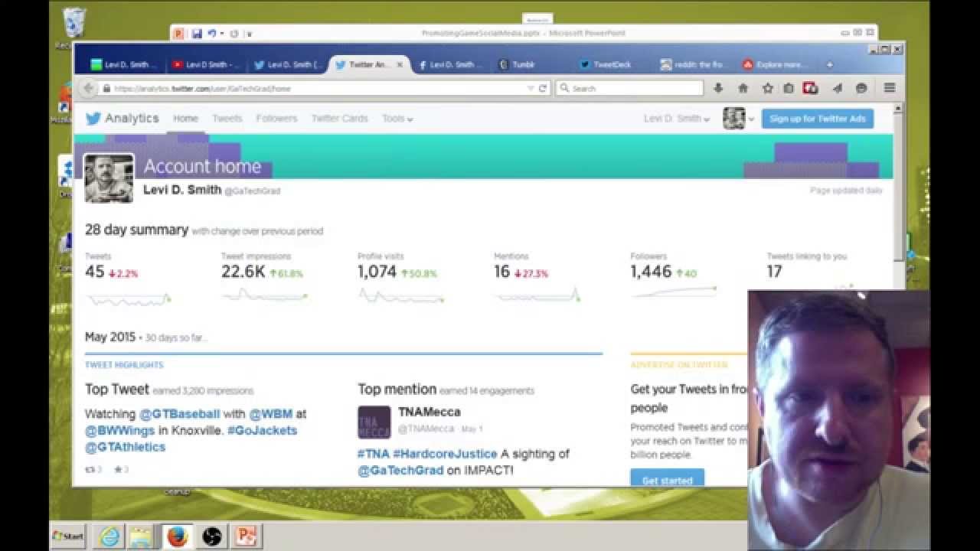
Task: Switch to the Facebook Levi D. Smith tab
Action: (451, 65)
